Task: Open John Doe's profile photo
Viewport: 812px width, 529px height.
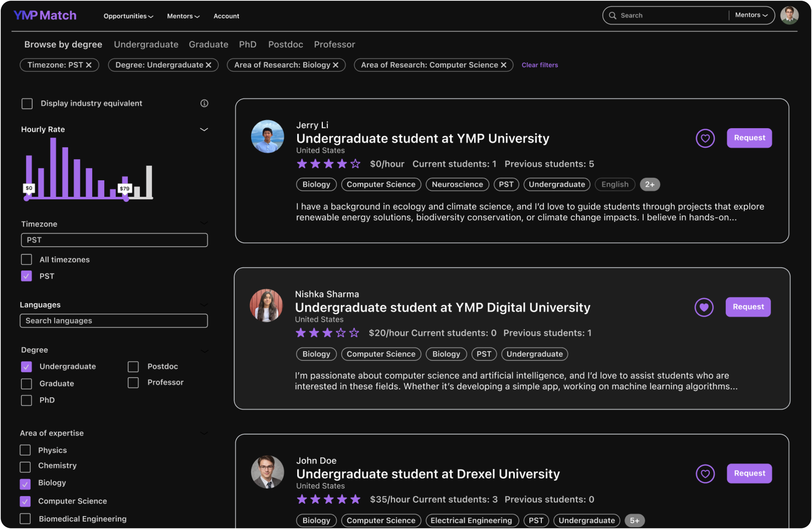Action: pos(267,471)
